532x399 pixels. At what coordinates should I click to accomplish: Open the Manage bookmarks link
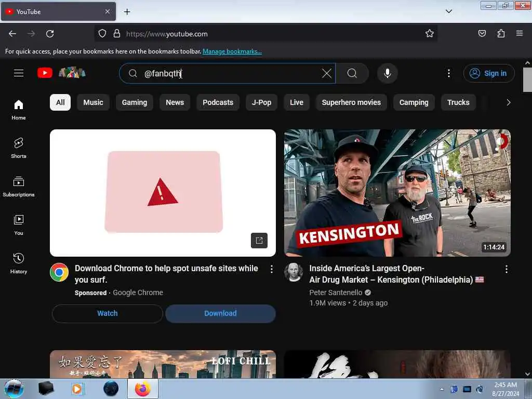click(232, 51)
